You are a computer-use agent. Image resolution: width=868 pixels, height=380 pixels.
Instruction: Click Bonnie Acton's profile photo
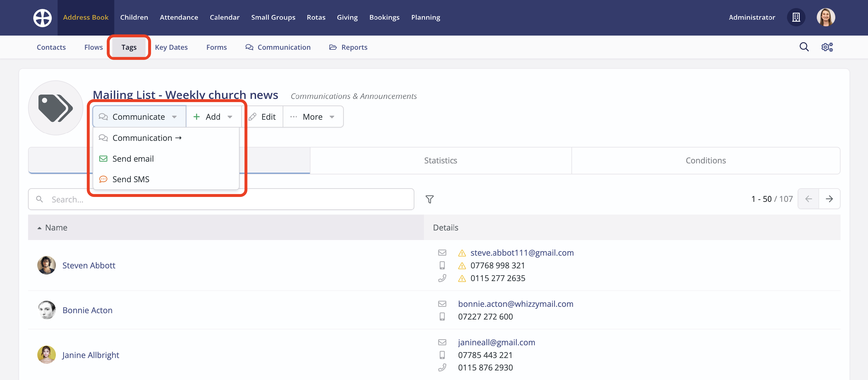tap(47, 310)
